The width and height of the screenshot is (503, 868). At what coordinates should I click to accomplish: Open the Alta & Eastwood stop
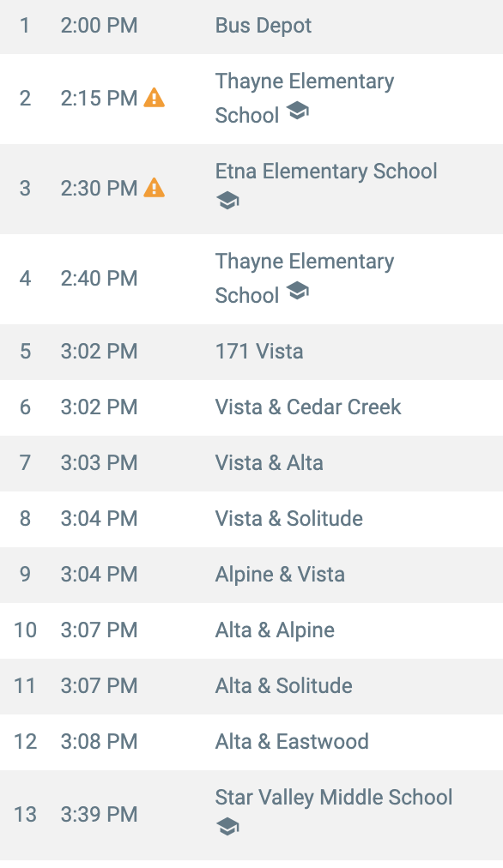(251, 742)
